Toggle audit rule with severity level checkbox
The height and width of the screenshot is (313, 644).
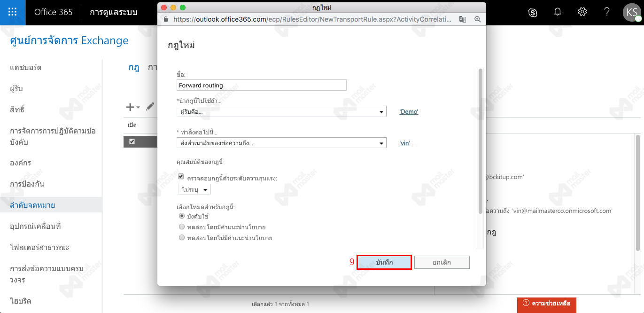pos(181,177)
